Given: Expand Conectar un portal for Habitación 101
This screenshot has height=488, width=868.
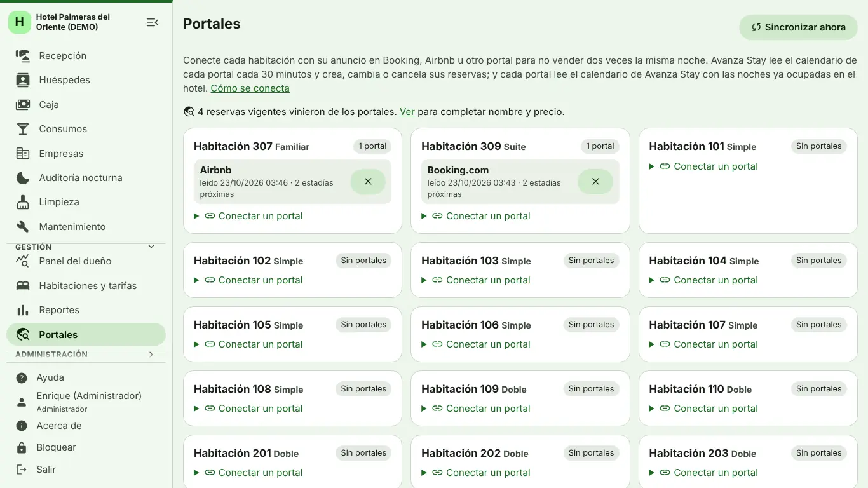Looking at the screenshot, I should click(703, 166).
